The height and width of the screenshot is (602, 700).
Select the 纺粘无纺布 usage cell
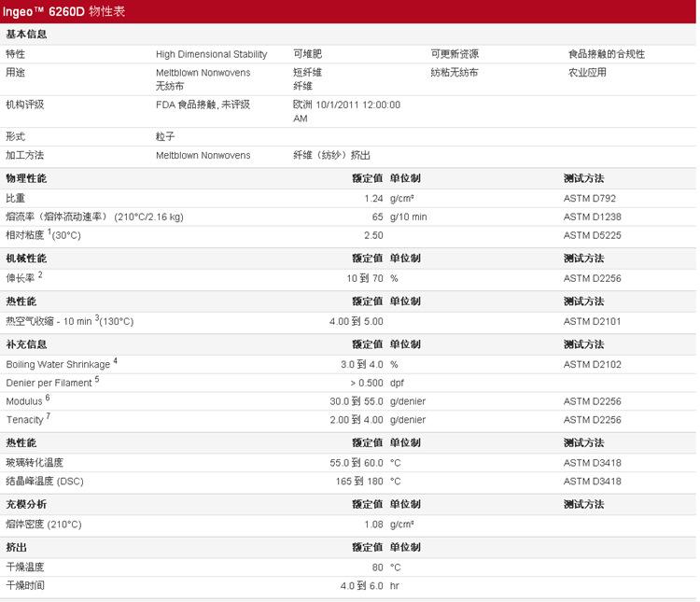tap(454, 73)
